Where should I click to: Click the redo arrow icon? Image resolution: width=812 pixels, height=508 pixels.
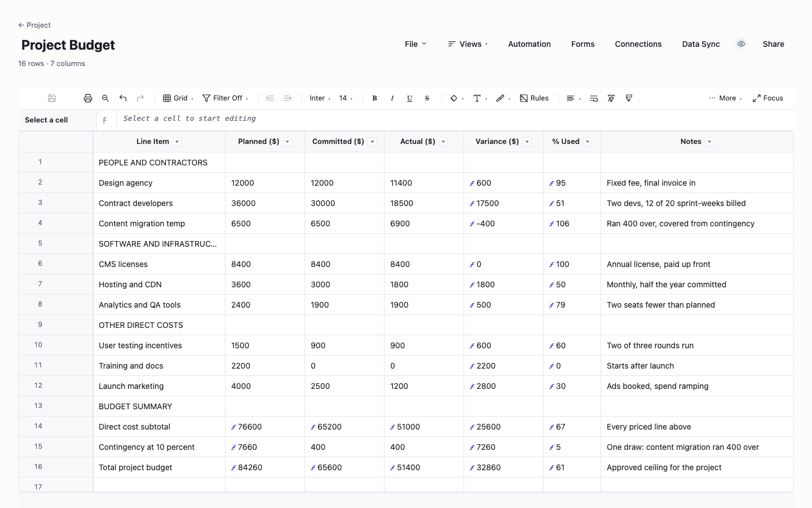coord(140,98)
